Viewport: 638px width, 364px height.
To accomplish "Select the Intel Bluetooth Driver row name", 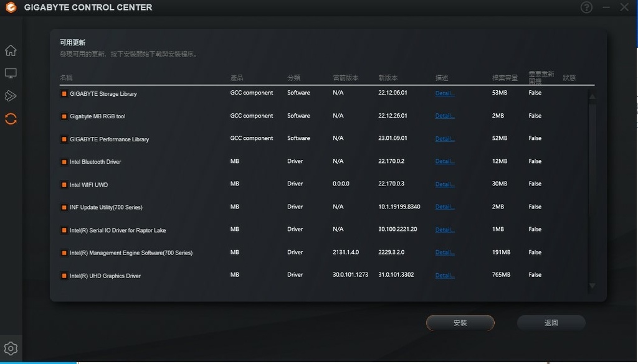I will [x=95, y=162].
